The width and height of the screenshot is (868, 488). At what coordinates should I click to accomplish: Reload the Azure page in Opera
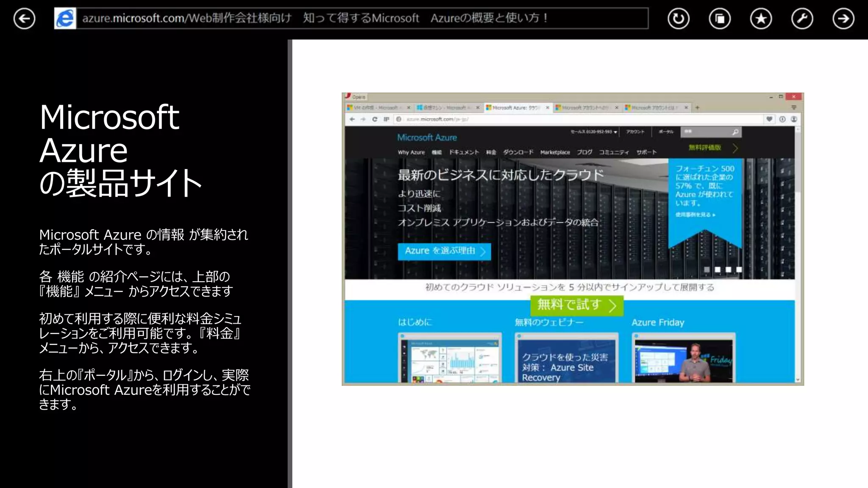[x=375, y=119]
